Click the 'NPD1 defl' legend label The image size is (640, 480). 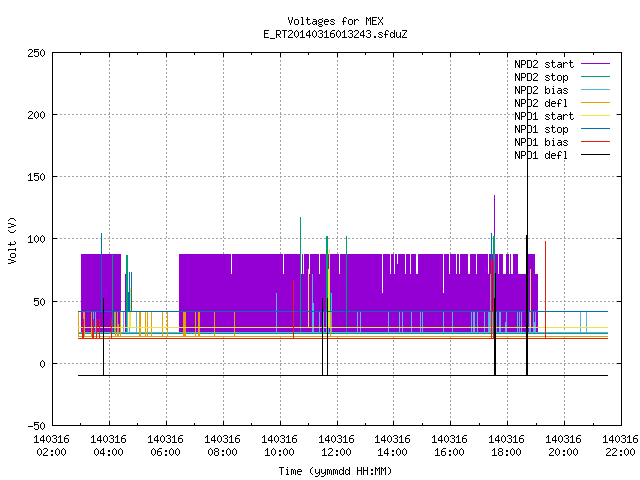541,156
